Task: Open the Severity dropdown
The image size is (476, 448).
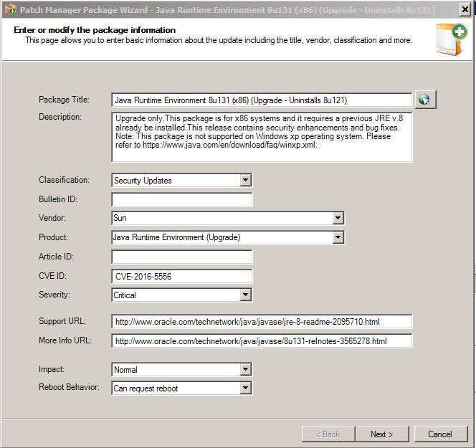Action: click(245, 295)
